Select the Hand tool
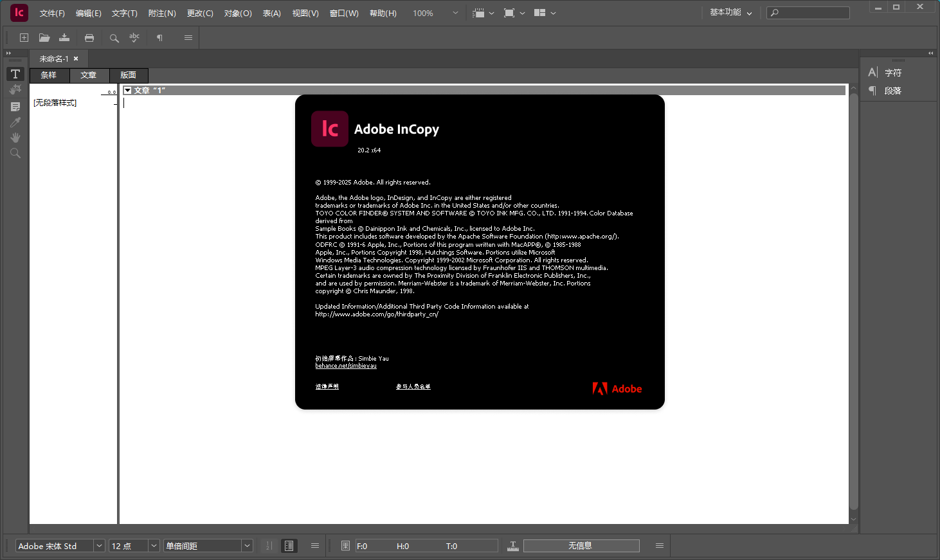Viewport: 940px width, 560px height. 15,137
